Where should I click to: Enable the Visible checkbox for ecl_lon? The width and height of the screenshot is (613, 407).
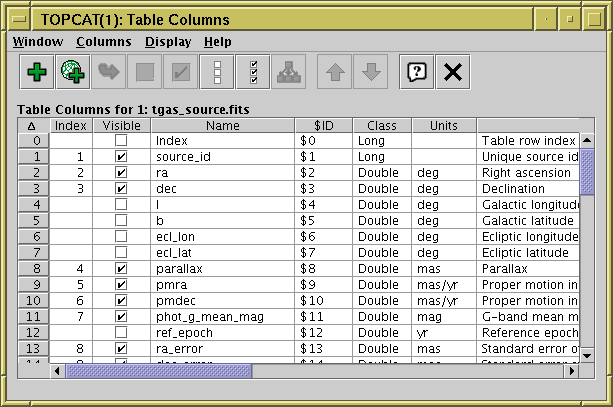coord(121,236)
